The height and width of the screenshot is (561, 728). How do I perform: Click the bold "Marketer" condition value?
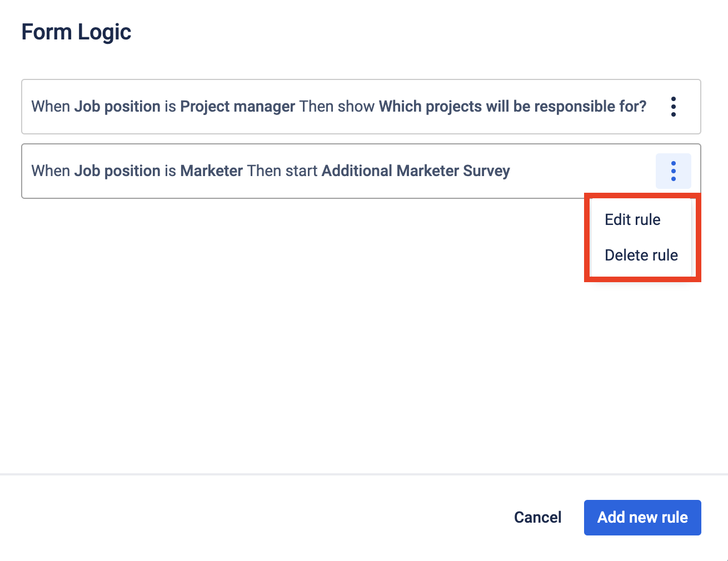tap(211, 171)
